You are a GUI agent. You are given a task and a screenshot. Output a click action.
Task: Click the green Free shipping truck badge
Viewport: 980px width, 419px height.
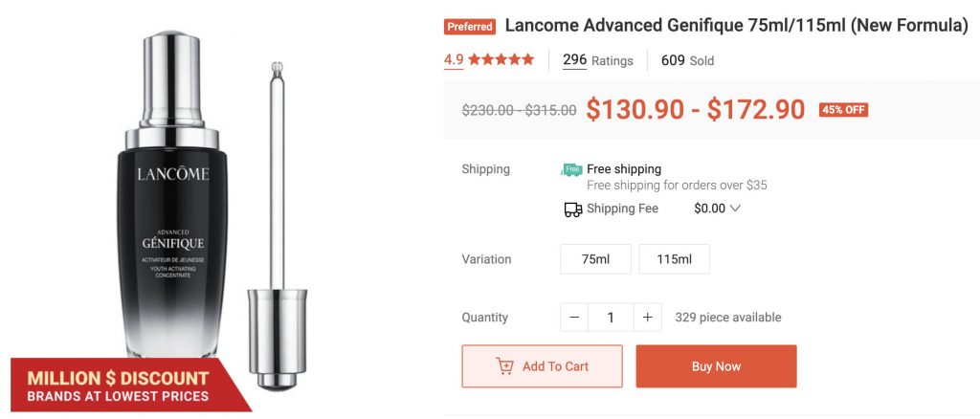(571, 169)
